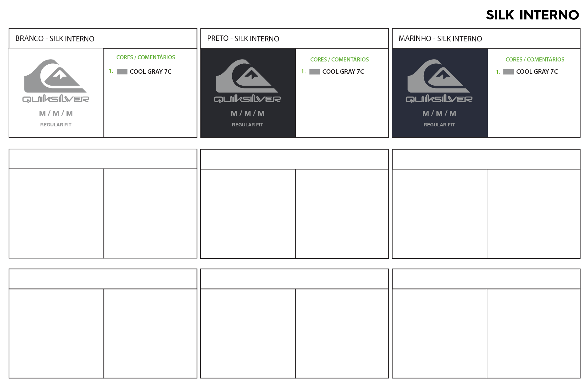588x392 pixels.
Task: Click M / M / M size text on black artwork
Action: coord(248,114)
